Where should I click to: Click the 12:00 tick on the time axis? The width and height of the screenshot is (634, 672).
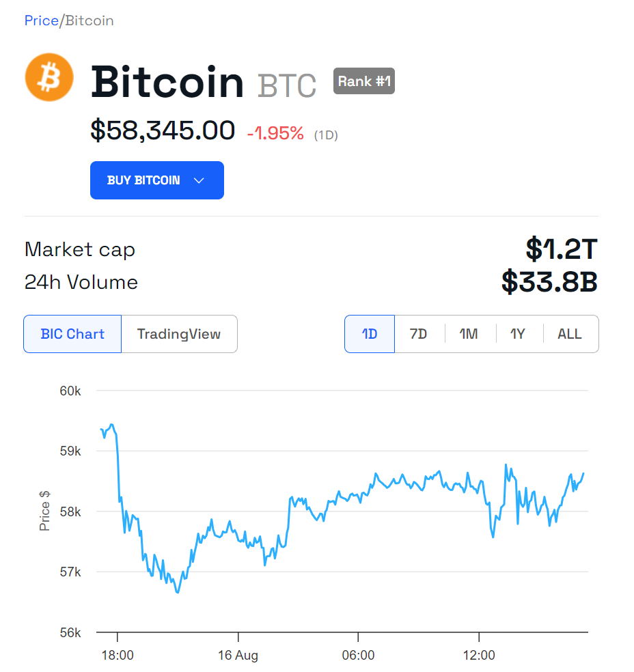[479, 655]
